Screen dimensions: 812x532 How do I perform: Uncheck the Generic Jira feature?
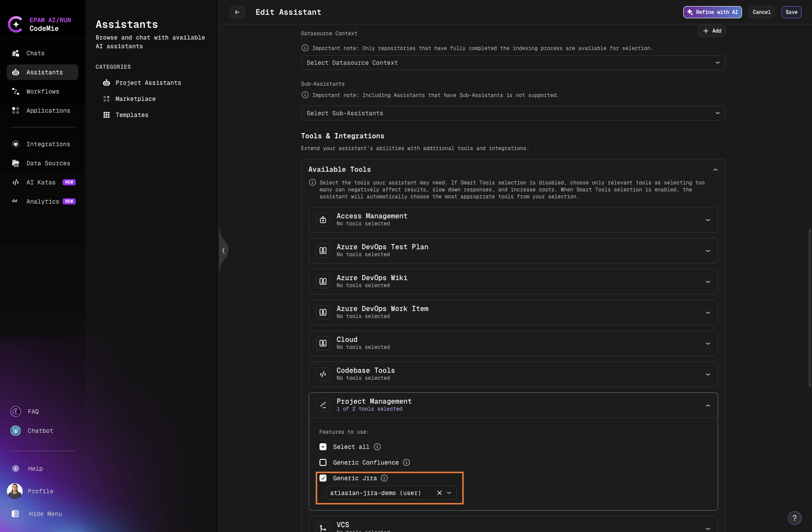[x=323, y=478]
